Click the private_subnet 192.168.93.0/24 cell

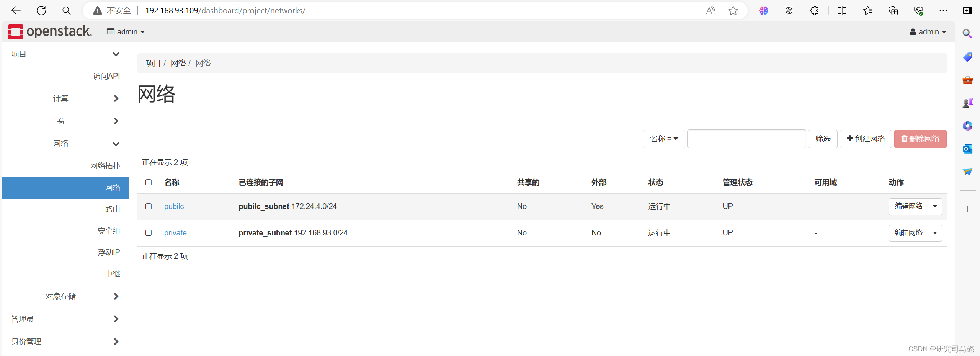pos(293,233)
